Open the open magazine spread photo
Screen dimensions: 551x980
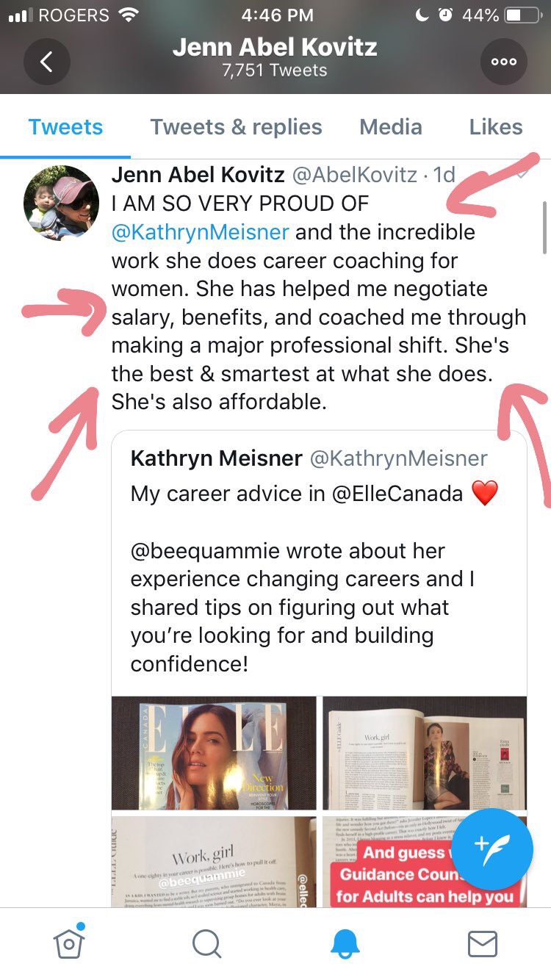pos(425,753)
